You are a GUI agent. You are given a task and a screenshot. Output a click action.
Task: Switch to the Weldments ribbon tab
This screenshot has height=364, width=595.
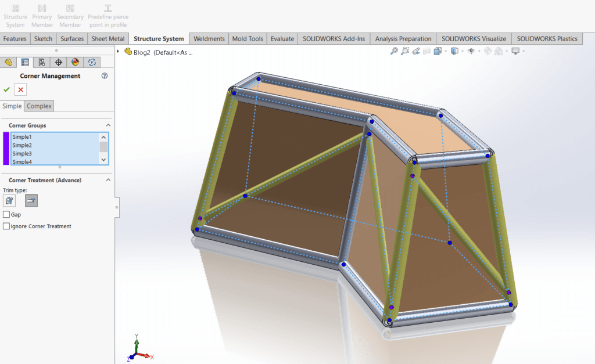(209, 39)
